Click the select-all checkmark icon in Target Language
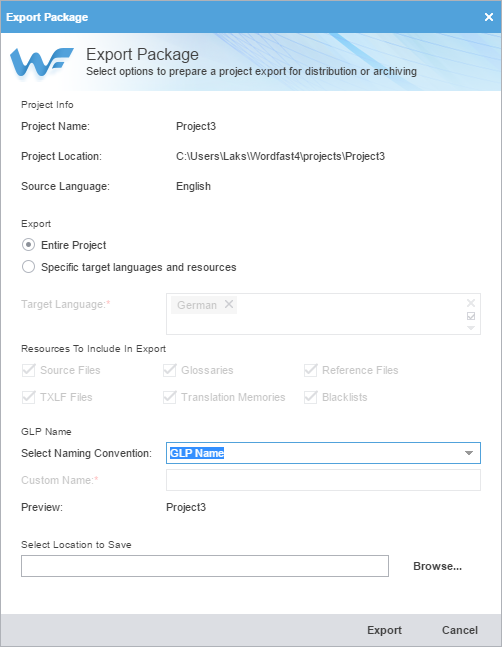The image size is (502, 647). (x=471, y=316)
